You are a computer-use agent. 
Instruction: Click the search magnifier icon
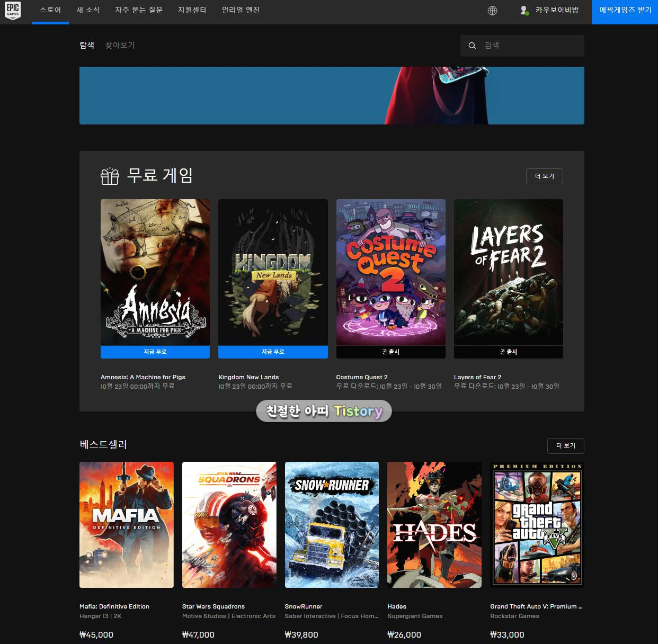point(472,46)
